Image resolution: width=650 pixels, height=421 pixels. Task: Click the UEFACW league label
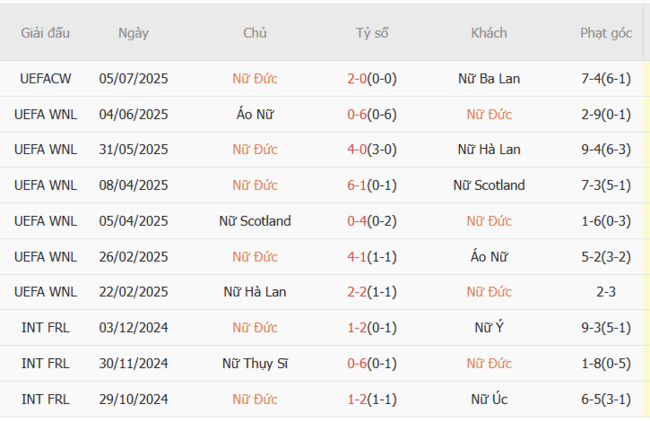45,78
